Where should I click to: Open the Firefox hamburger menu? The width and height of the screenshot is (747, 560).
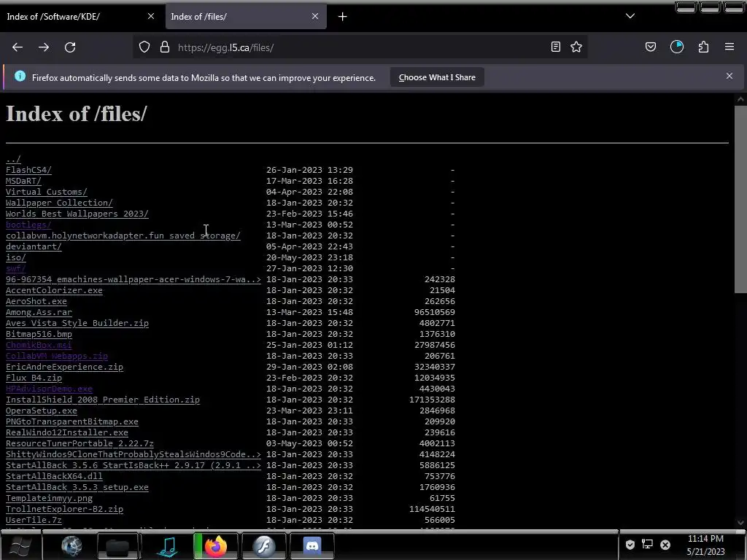click(x=729, y=47)
